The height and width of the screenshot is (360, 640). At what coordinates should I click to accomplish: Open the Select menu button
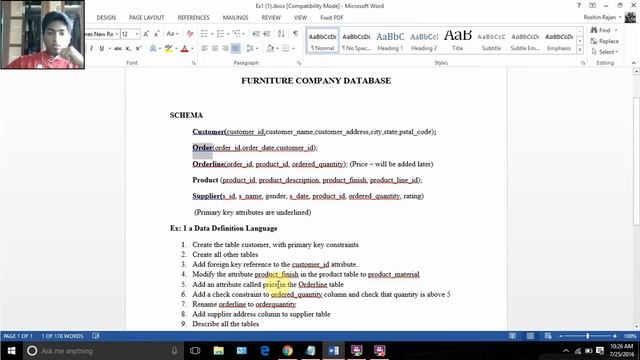click(604, 51)
